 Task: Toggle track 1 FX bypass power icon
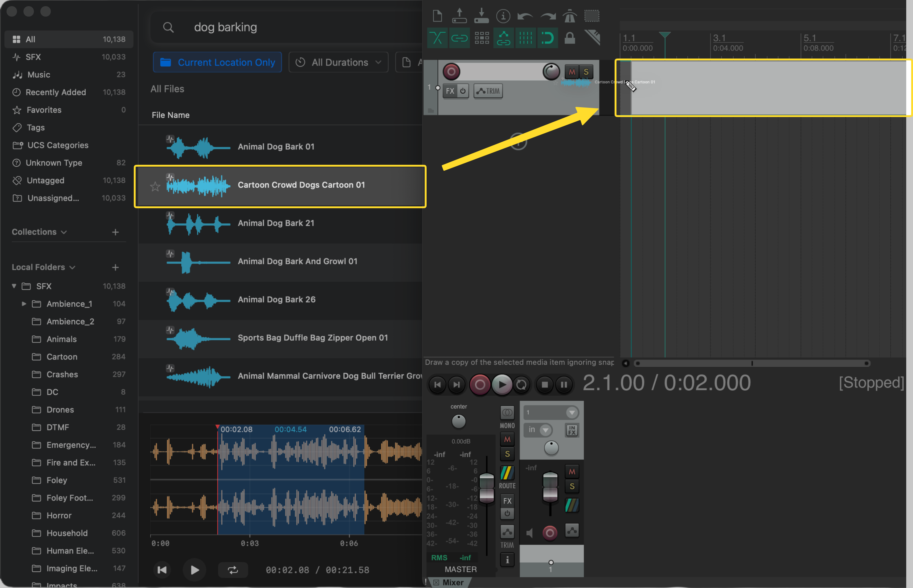463,91
